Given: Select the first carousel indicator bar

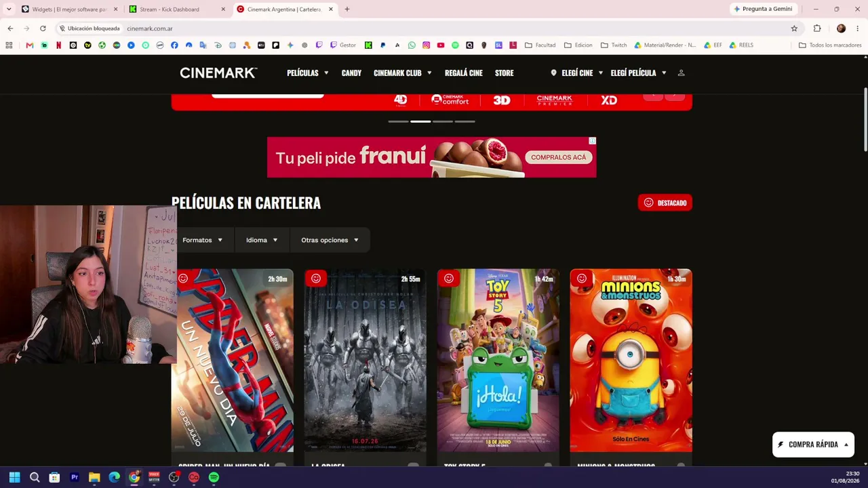Looking at the screenshot, I should coord(398,121).
